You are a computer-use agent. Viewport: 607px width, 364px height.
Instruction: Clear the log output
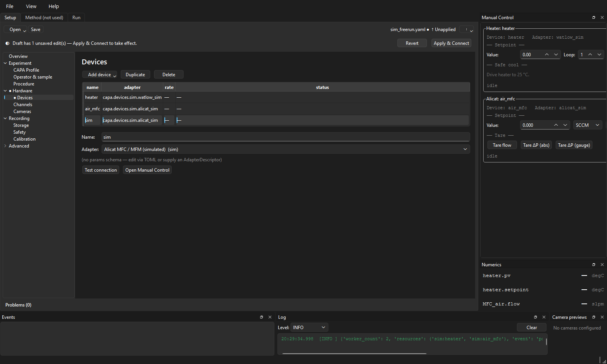[532, 328]
